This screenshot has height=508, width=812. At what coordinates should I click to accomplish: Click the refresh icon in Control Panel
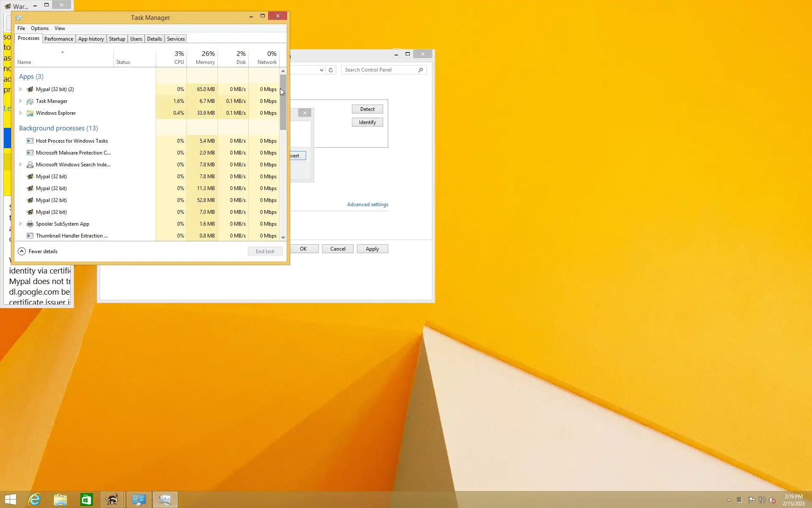331,70
